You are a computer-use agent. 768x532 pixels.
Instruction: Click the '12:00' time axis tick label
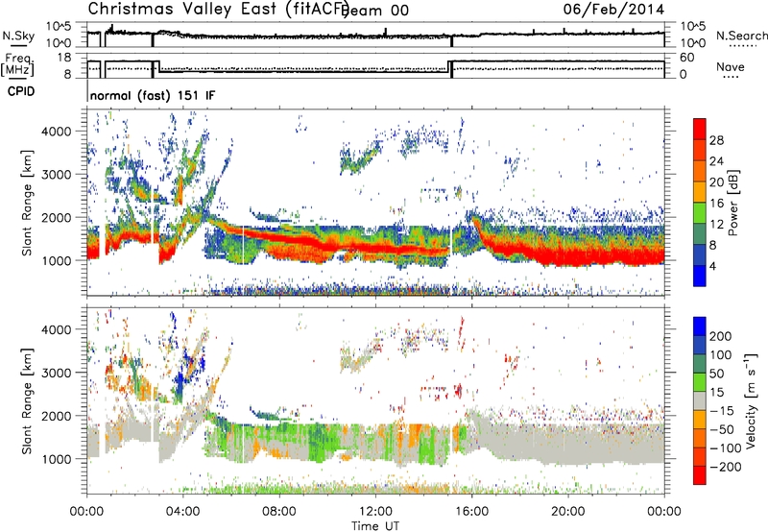pyautogui.click(x=375, y=512)
